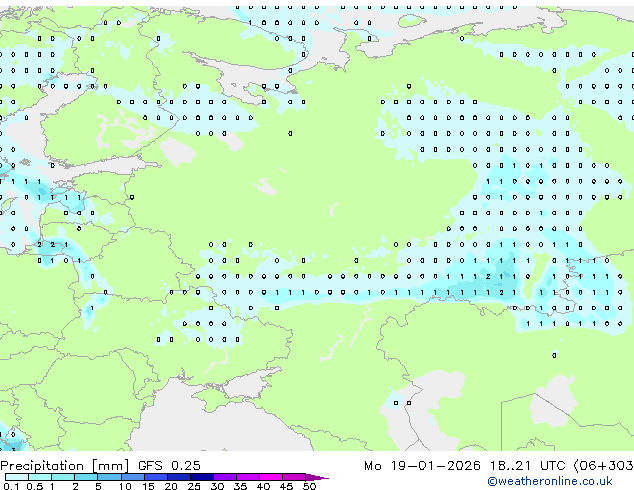This screenshot has height=490, width=634.
Task: Click the legend arrow tip above 50 mm
Action: (317, 477)
